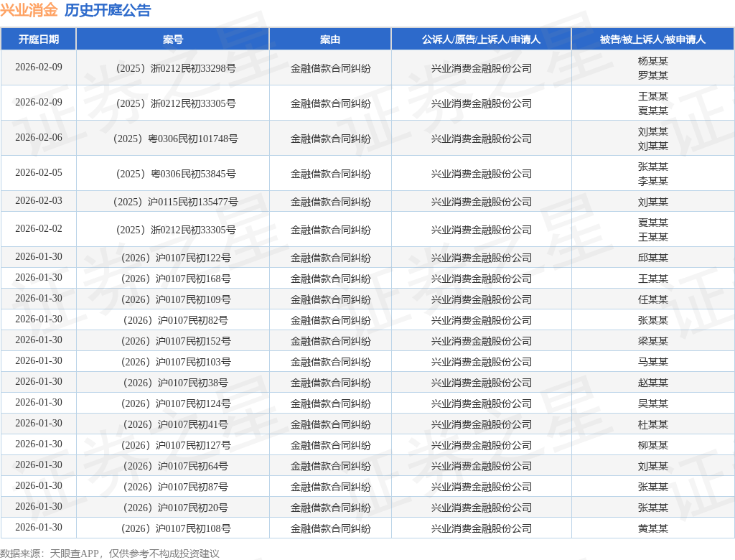Click defendant 邱某某

pyautogui.click(x=653, y=258)
